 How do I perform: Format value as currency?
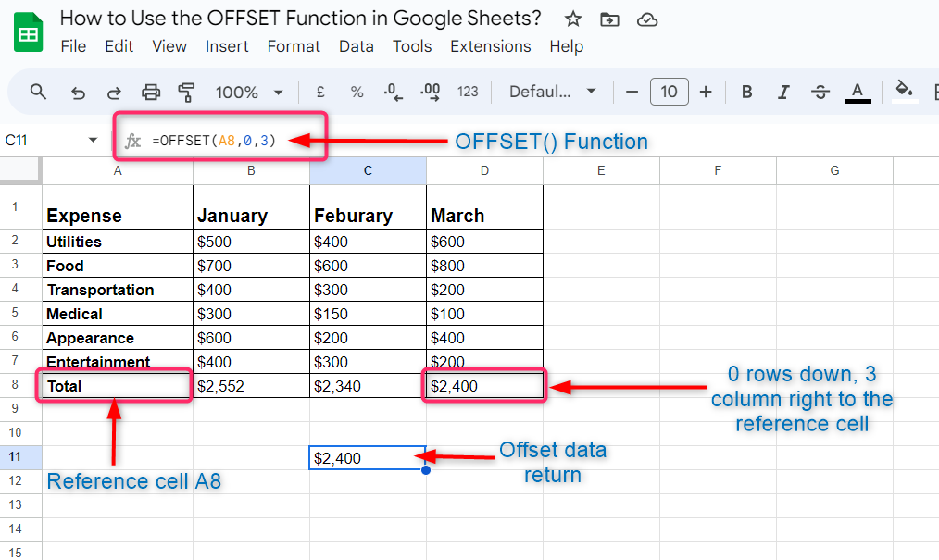point(319,92)
